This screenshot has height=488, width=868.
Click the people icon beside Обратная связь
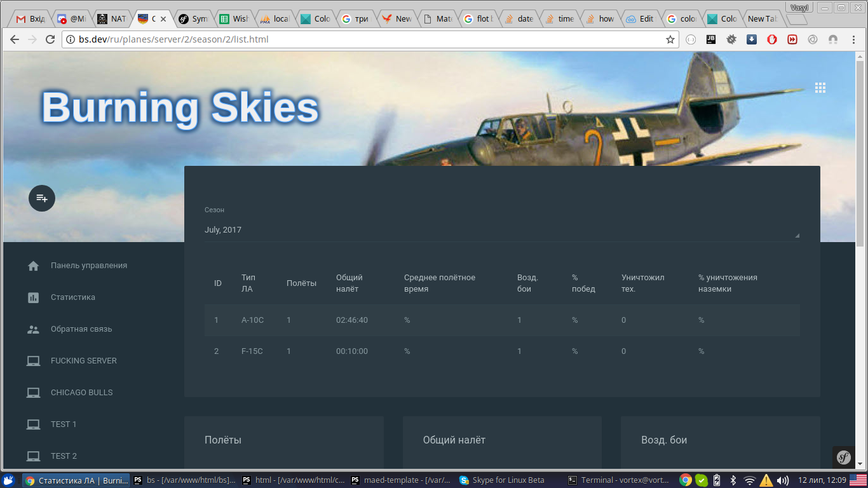click(x=34, y=329)
